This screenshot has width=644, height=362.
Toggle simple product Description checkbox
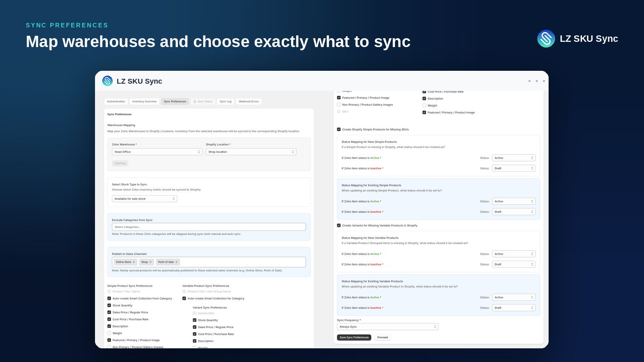[x=109, y=326]
